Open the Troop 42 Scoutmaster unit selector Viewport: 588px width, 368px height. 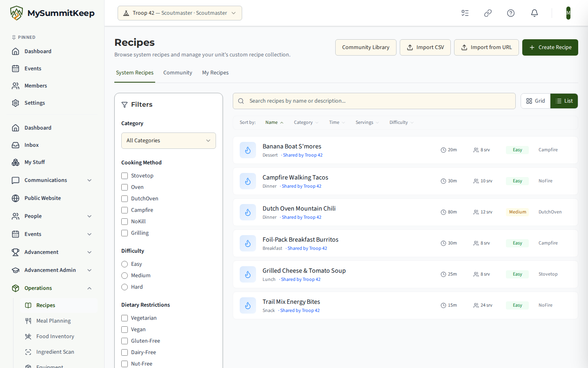[180, 13]
